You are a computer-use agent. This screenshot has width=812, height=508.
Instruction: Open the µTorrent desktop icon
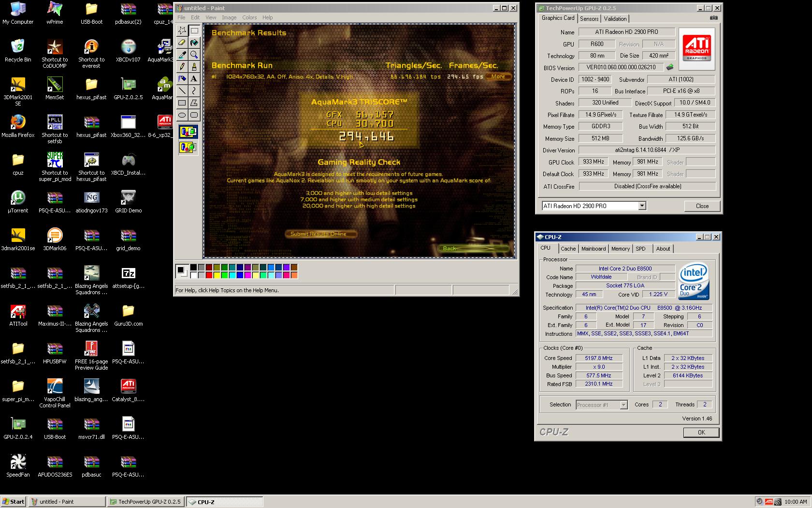point(18,201)
